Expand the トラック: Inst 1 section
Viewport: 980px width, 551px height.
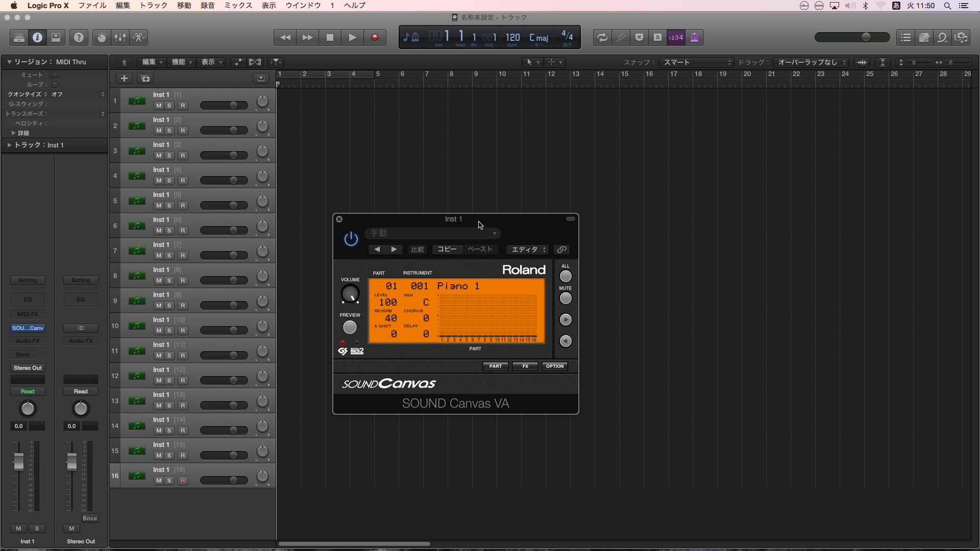tap(9, 145)
